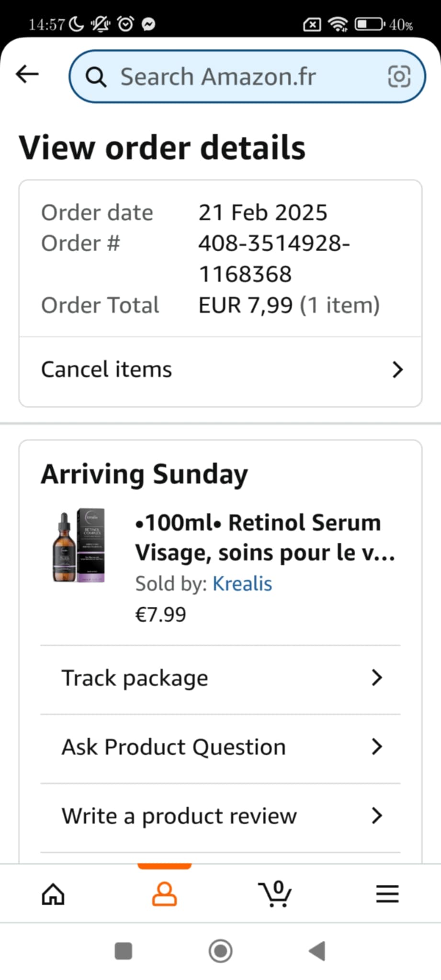Tap the search magnifier icon
The image size is (441, 980).
coord(96,77)
